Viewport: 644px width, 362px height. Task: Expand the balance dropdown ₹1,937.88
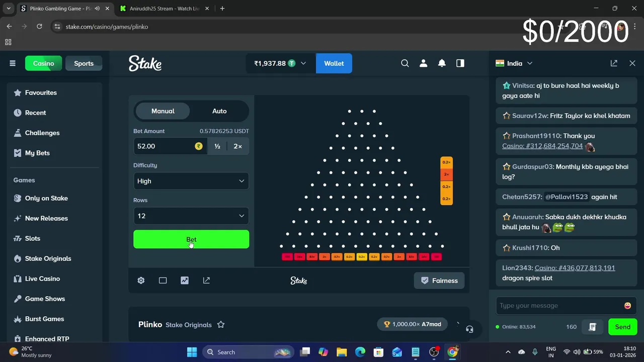(x=280, y=63)
